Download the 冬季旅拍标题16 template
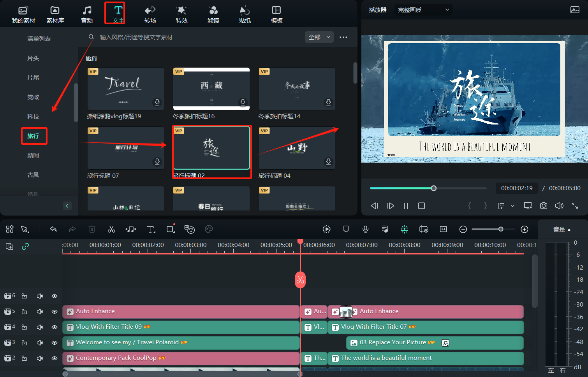Viewport: 588px width, 377px height. click(243, 102)
